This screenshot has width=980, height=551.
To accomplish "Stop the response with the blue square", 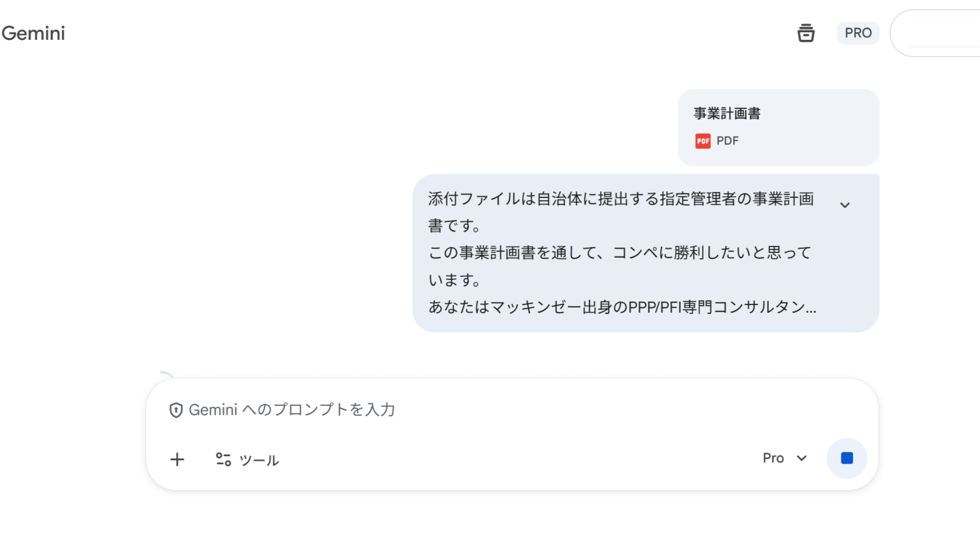I will [847, 458].
